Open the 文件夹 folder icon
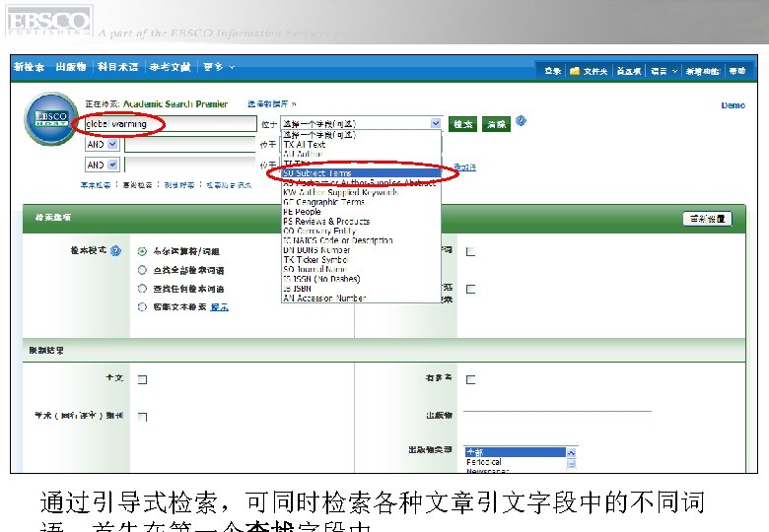Viewport: 769px width, 532px height. [x=575, y=71]
